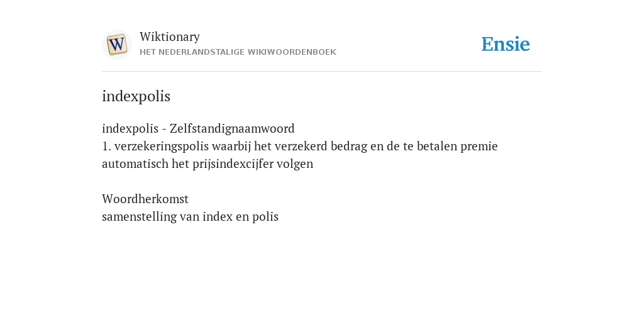This screenshot has width=644, height=322.
Task: Click the large 'indexpolis' heading
Action: 136,96
